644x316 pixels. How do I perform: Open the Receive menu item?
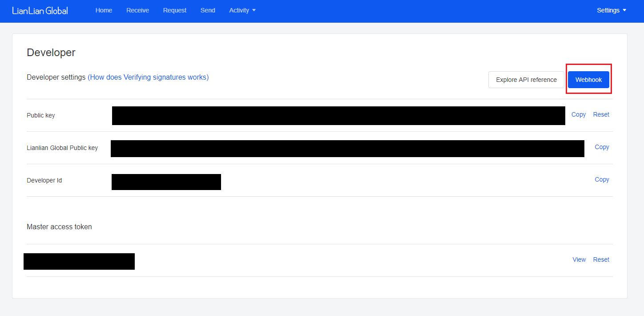pos(137,10)
